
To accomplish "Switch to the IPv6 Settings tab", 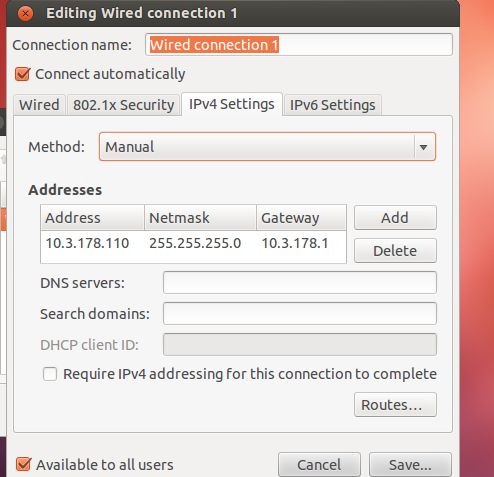I will pos(332,105).
